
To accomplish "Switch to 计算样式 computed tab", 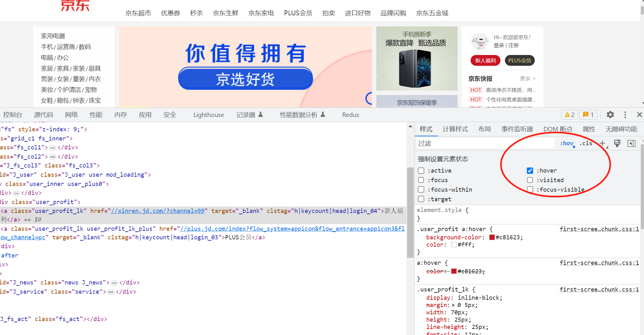I will (455, 129).
